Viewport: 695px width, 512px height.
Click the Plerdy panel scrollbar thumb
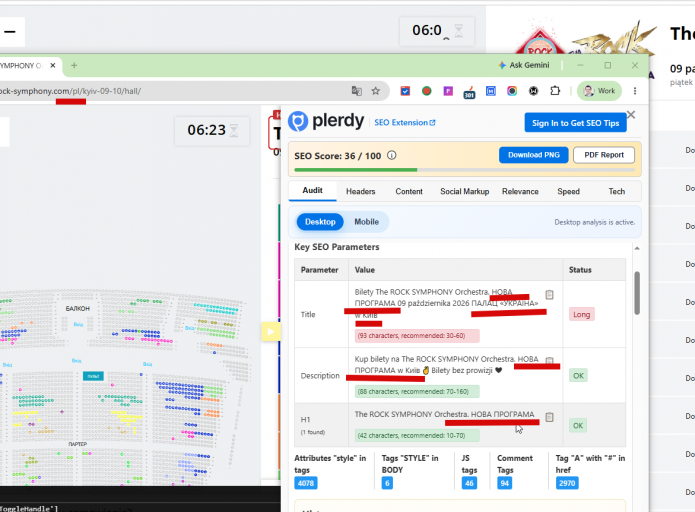click(x=637, y=293)
